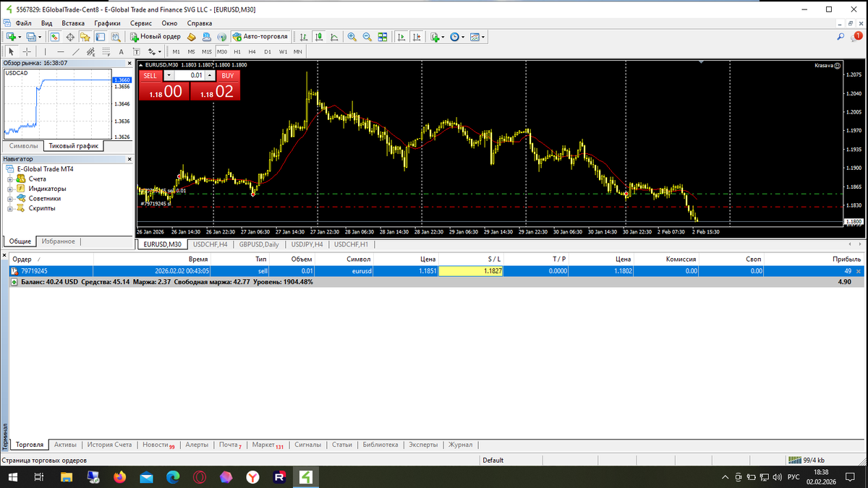Draw a vertical line tool

tap(45, 51)
